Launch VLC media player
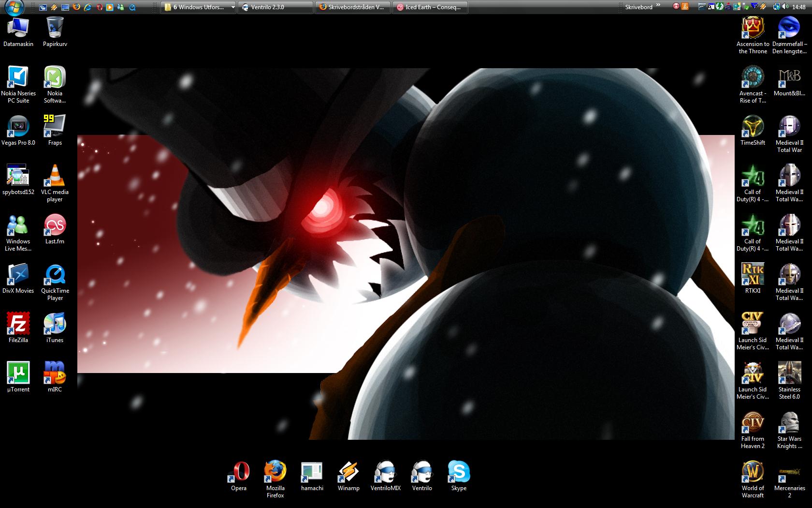 pos(55,183)
